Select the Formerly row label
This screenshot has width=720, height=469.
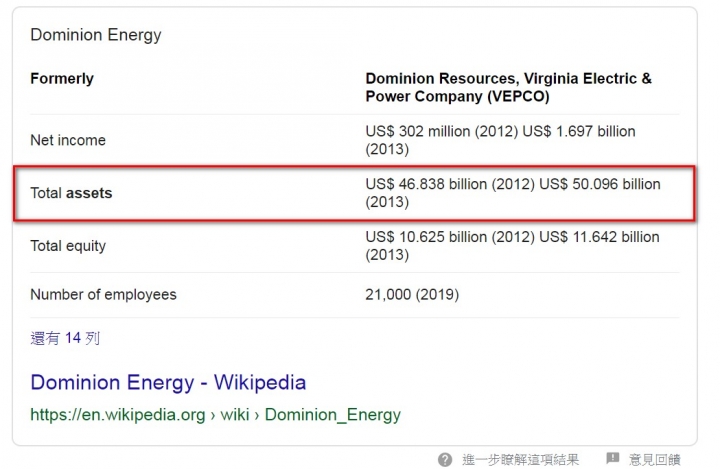coord(62,79)
